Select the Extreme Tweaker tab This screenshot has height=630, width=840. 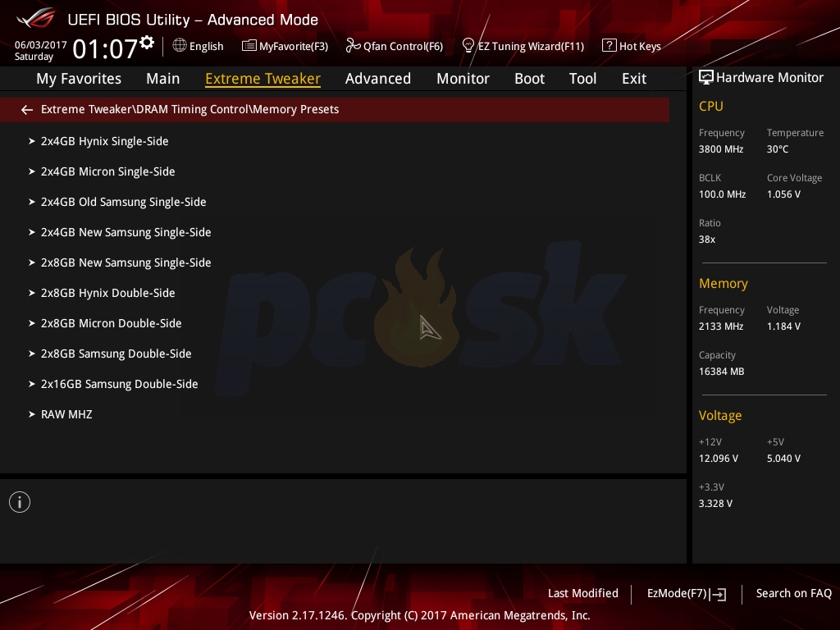(x=262, y=79)
